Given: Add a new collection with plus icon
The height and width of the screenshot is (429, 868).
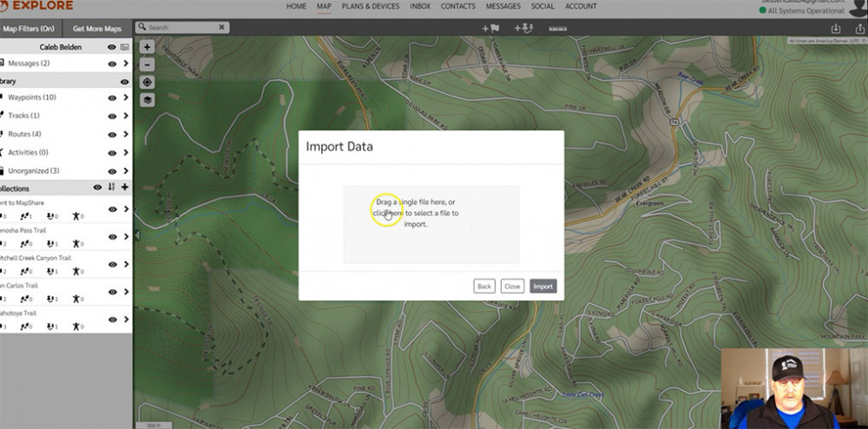Looking at the screenshot, I should pyautogui.click(x=124, y=187).
